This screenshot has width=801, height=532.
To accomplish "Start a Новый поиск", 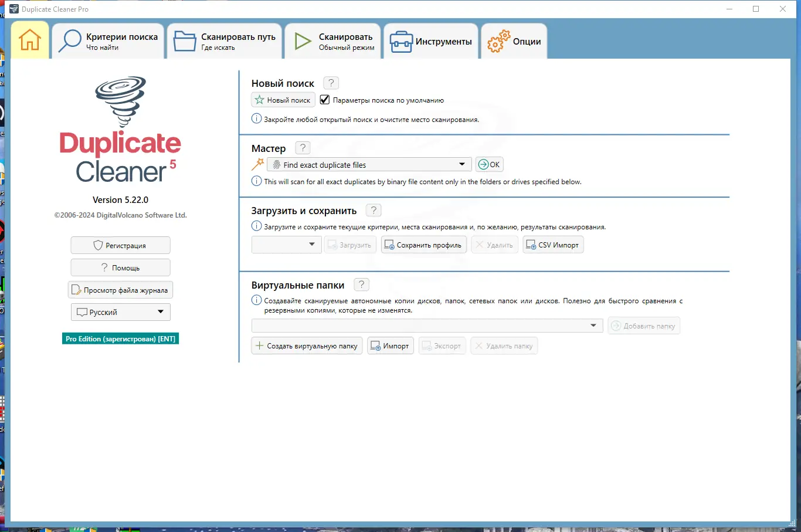I will pyautogui.click(x=283, y=100).
